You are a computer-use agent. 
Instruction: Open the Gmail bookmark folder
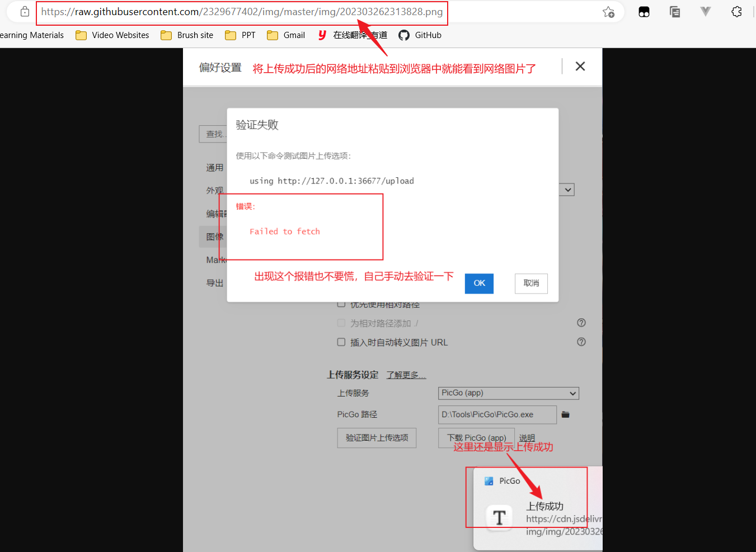[286, 35]
